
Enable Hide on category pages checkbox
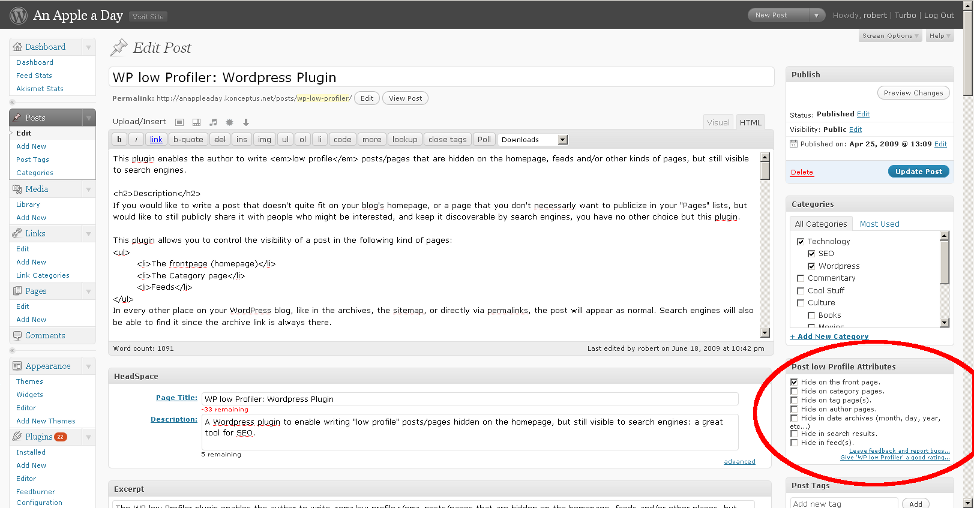point(794,391)
